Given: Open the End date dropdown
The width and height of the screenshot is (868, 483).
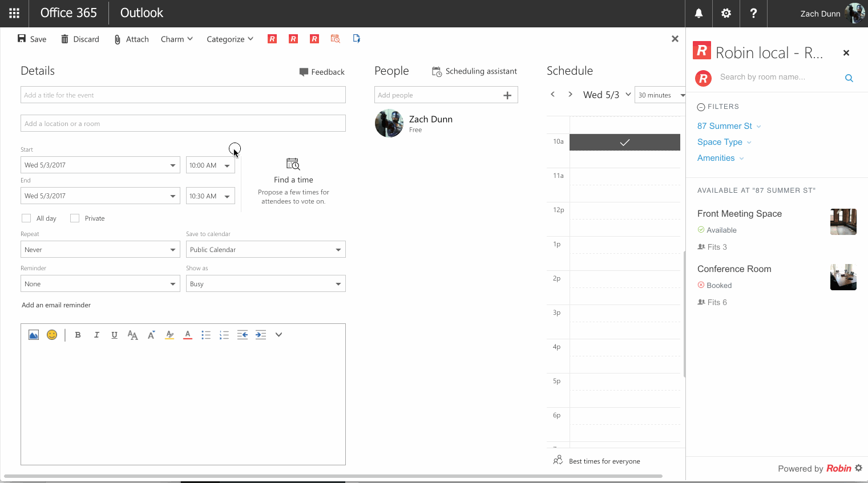Looking at the screenshot, I should tap(100, 196).
